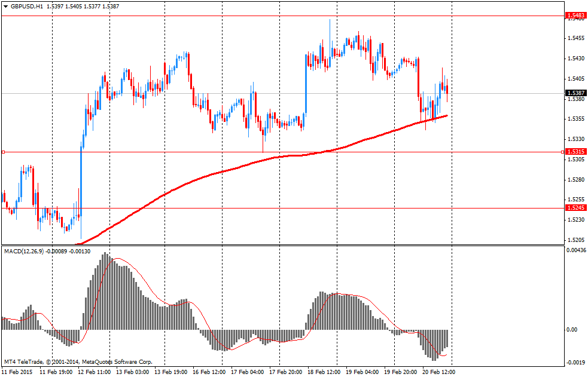Click the 1.5405 price scale value
The image size is (588, 377).
click(x=576, y=79)
